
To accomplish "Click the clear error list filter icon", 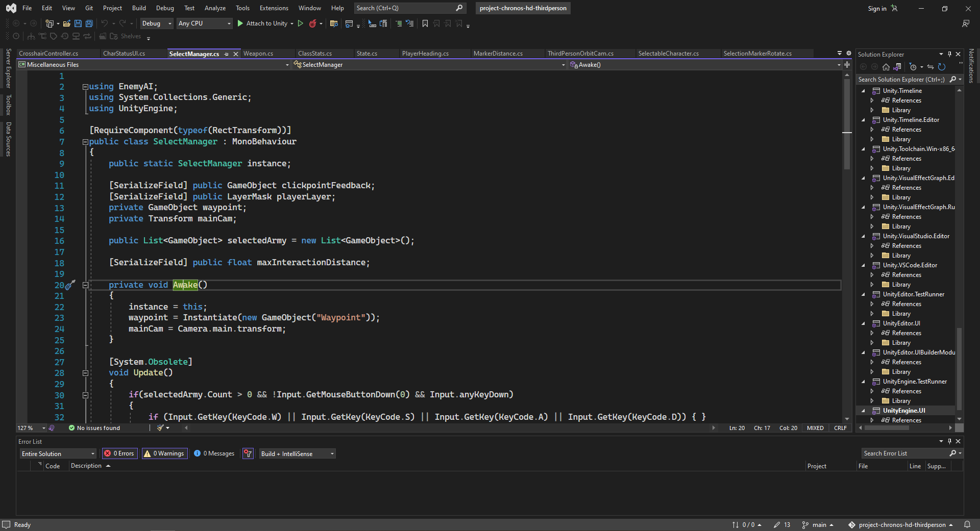I will pos(248,453).
